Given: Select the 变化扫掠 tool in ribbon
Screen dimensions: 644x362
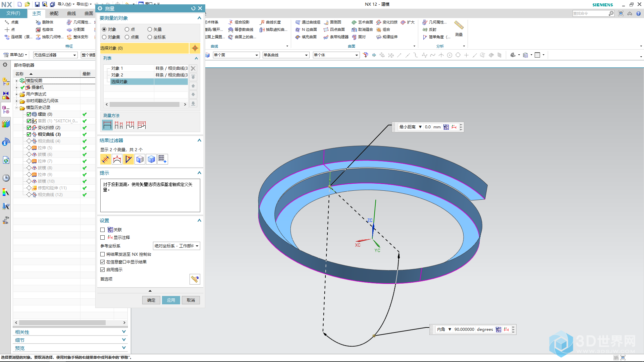Looking at the screenshot, I should (x=387, y=22).
